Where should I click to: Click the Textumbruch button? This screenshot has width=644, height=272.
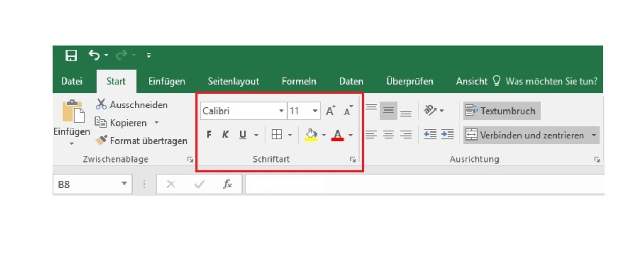pyautogui.click(x=501, y=111)
